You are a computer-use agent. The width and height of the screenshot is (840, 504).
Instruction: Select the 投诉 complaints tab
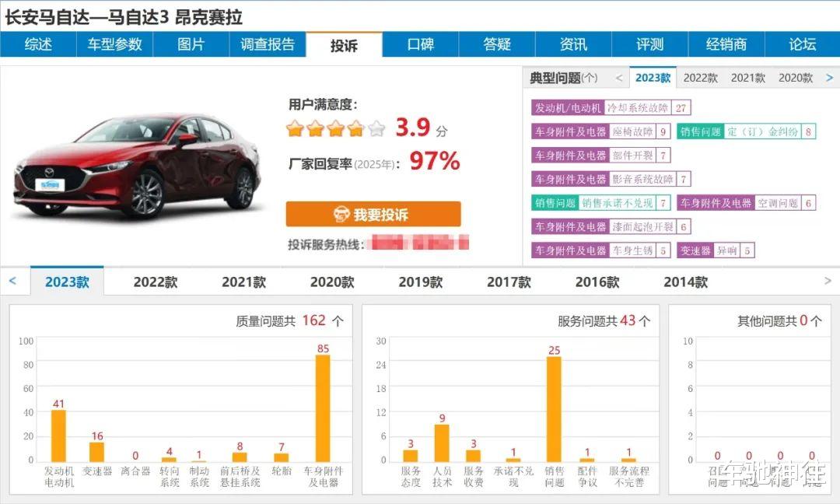pyautogui.click(x=344, y=45)
